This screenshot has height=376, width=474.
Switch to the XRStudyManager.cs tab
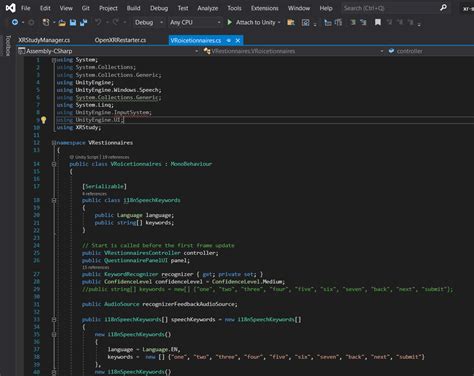coord(44,40)
